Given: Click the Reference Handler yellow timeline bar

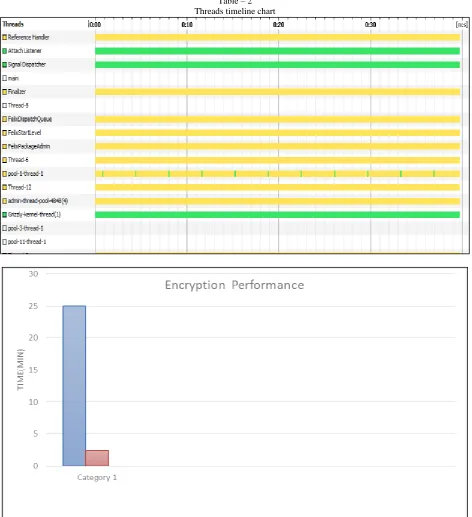Looking at the screenshot, I should [x=277, y=37].
